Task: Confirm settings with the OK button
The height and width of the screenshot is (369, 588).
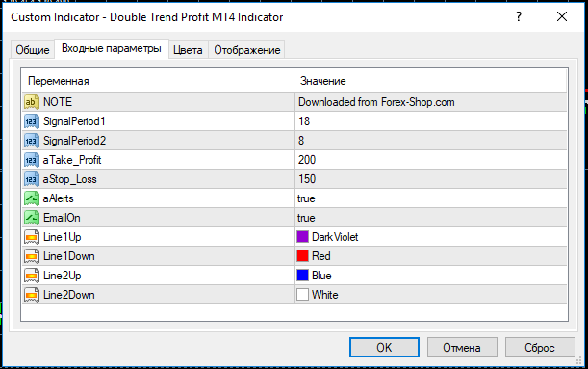Action: click(x=384, y=348)
